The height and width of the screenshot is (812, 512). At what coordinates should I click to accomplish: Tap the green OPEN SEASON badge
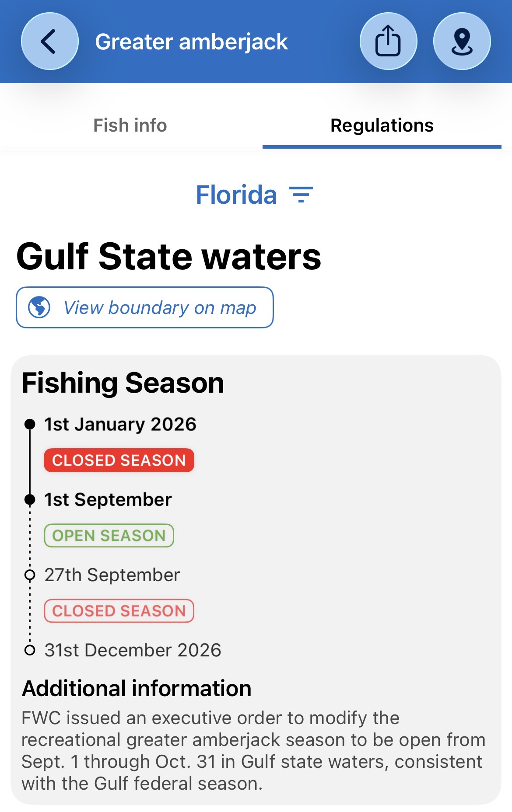click(x=109, y=536)
